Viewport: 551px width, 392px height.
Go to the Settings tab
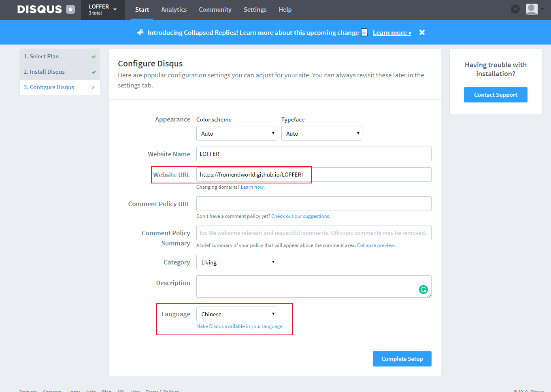point(255,10)
